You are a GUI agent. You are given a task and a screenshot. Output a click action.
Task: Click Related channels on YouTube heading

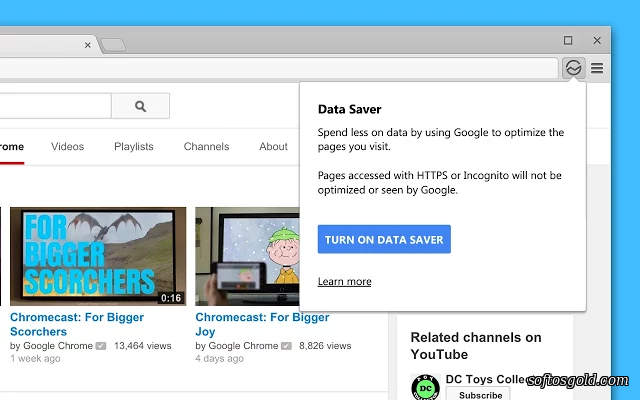coord(476,346)
